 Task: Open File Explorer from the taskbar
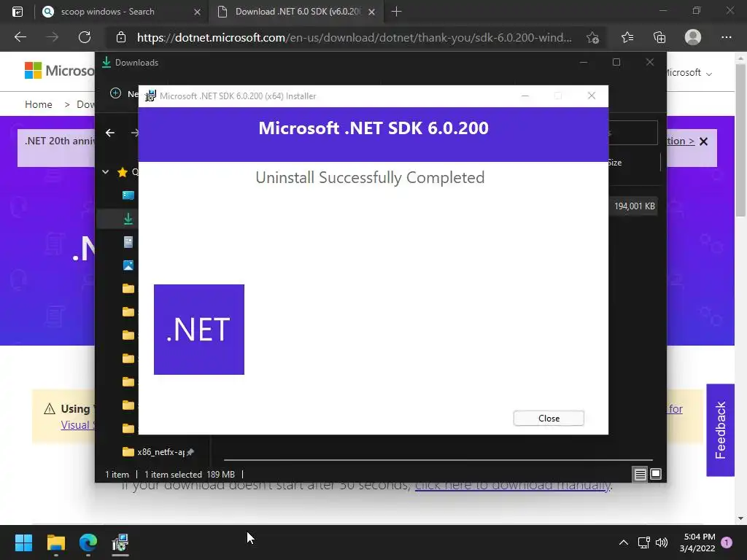[x=56, y=542]
